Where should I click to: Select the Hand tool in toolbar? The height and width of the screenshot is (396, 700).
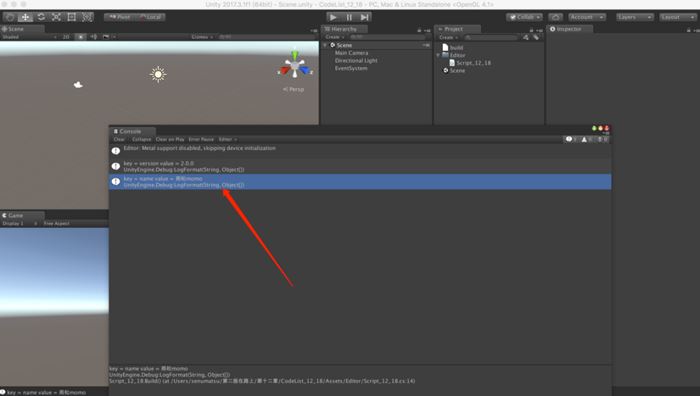tap(10, 17)
